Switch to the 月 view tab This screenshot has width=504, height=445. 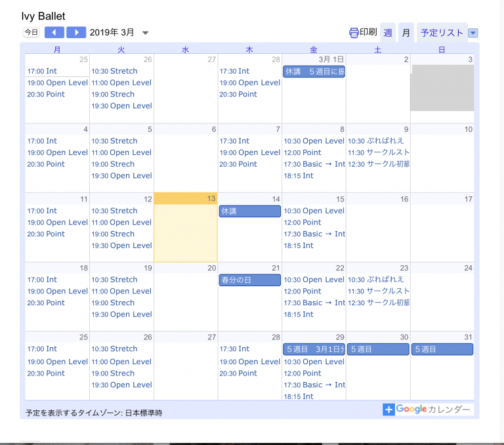(406, 32)
